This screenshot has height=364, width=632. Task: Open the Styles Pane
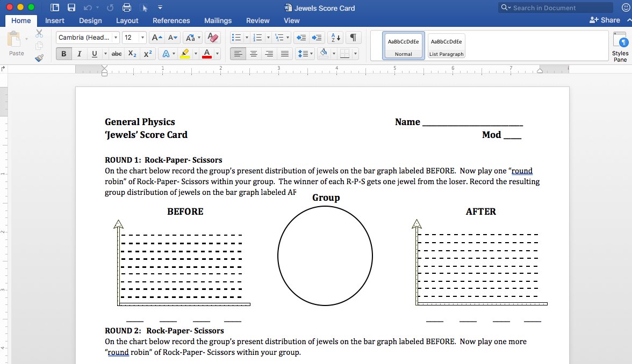(620, 47)
